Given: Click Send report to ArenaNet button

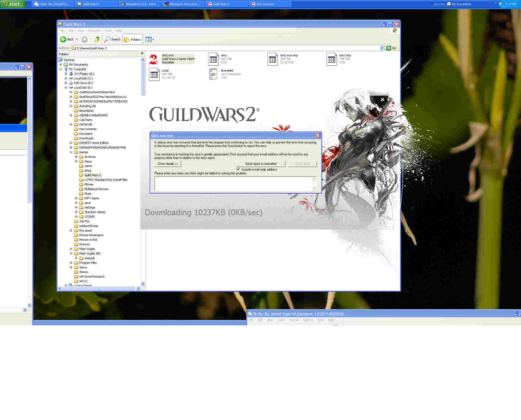Looking at the screenshot, I should coord(261,164).
